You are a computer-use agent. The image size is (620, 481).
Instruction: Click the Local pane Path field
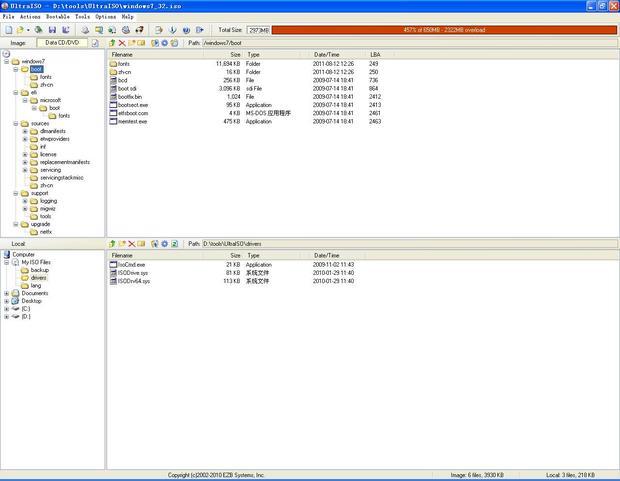click(410, 244)
